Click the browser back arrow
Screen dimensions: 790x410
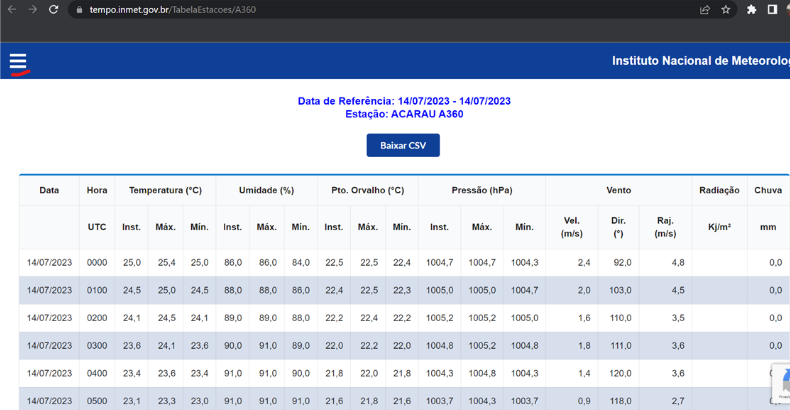[11, 9]
